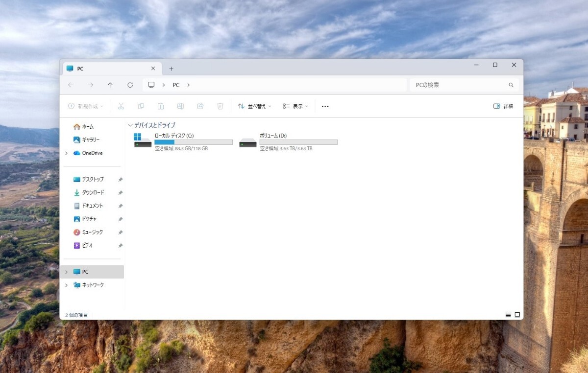
Task: Click the 2 個の項目 status text
Action: [76, 315]
